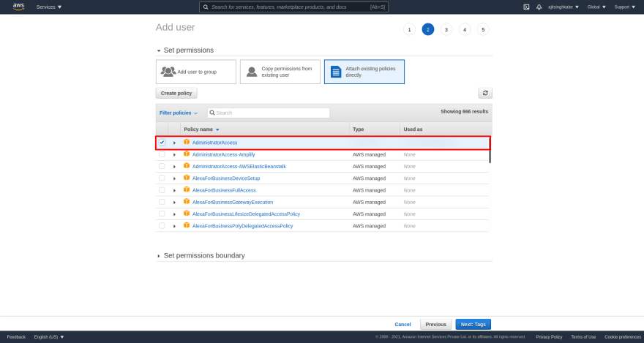Expand AdministratorAccess-AWSElasticBeanstalk policy details
644x343 pixels.
click(x=174, y=167)
